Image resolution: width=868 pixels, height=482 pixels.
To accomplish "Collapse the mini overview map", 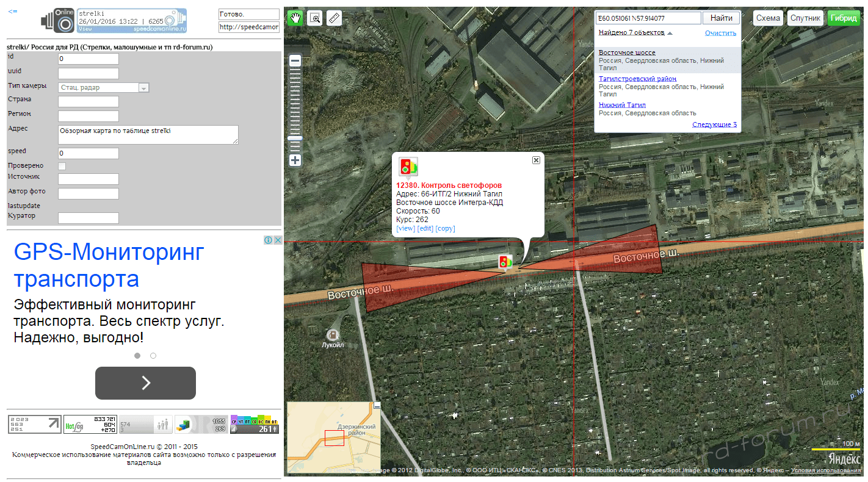I will point(377,405).
